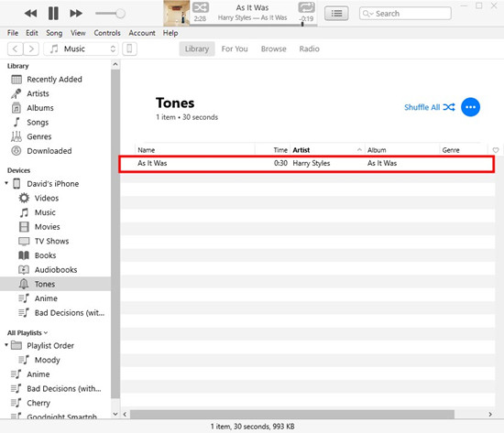Click the horizontal scrollbar left arrow
The width and height of the screenshot is (504, 433).
(x=125, y=415)
